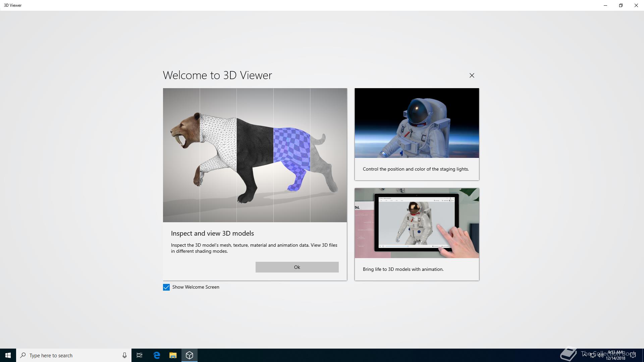Close the Welcome to 3D Viewer dialog
Screen dimensions: 644x362
[472, 75]
